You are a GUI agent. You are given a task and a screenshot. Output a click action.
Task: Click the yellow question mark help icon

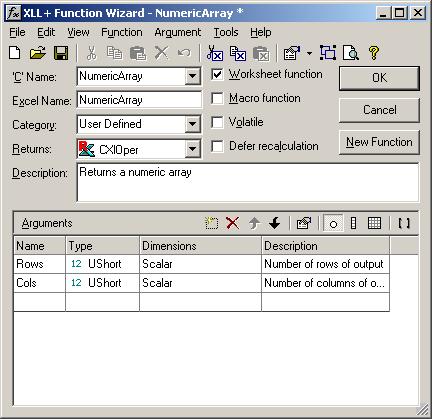tap(374, 53)
